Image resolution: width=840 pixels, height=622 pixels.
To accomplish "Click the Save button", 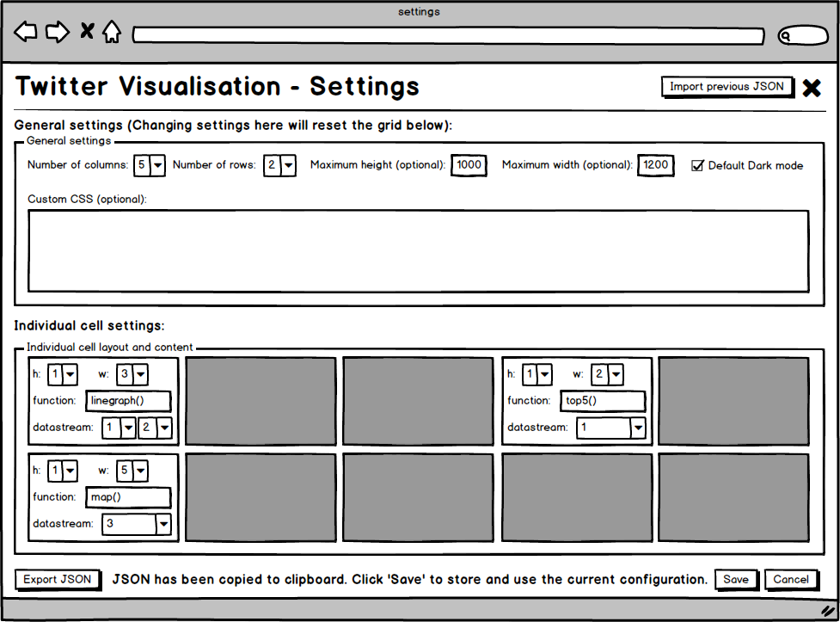I will 737,580.
